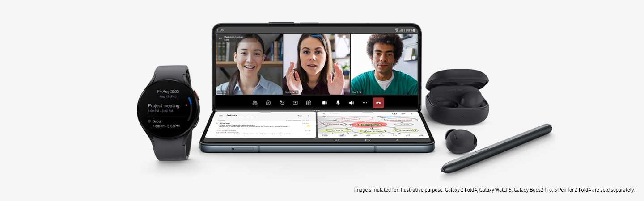
Task: Go back from Marketing meeting using arrow
Action: coord(220,38)
